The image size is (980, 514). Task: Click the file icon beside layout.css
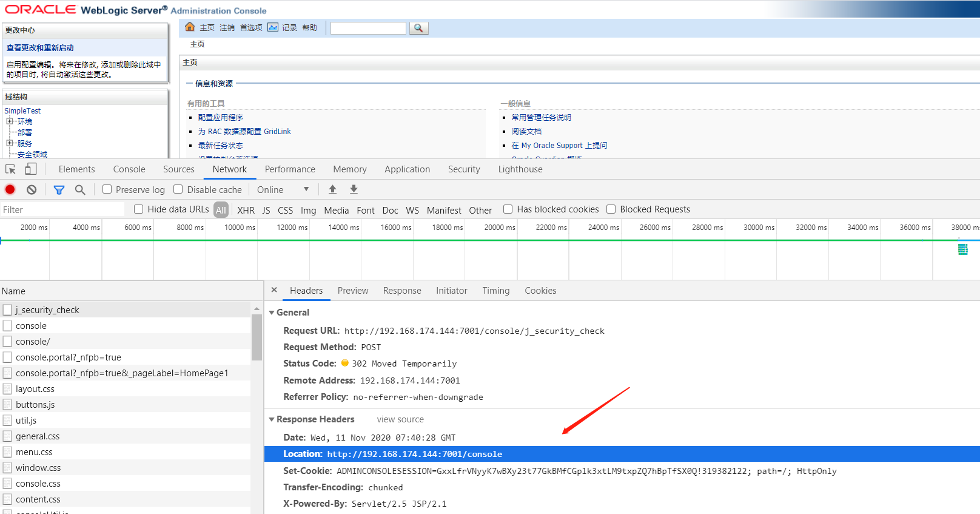coord(7,388)
